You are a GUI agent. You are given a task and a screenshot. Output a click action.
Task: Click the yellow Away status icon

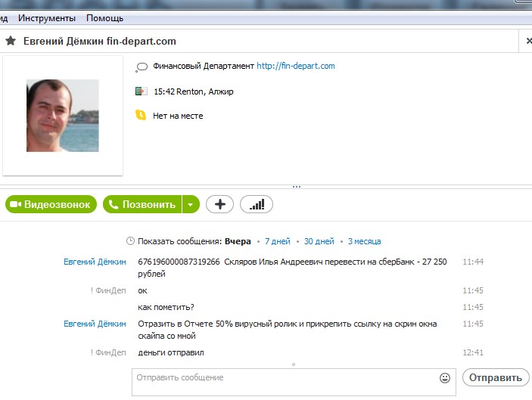pyautogui.click(x=141, y=115)
